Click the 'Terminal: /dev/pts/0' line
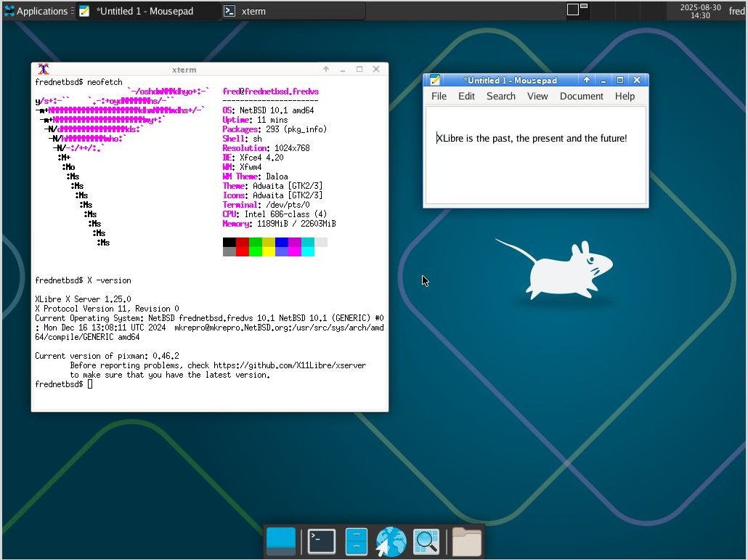The image size is (748, 560). [267, 205]
